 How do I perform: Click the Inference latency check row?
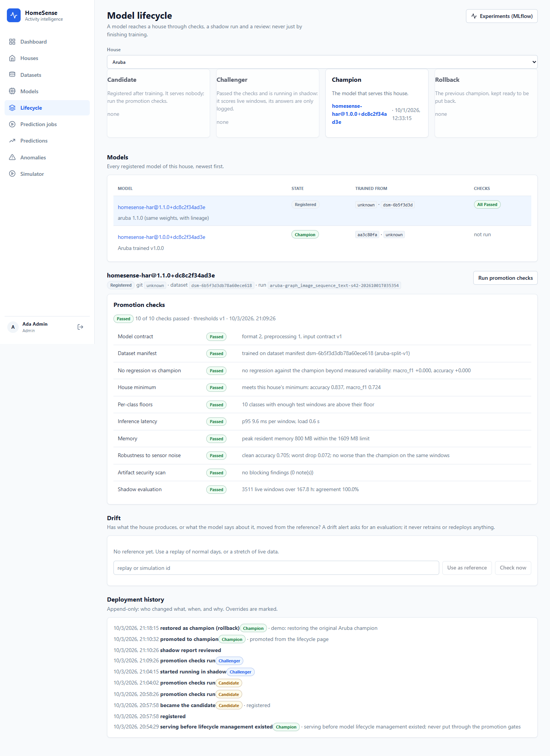coord(322,422)
